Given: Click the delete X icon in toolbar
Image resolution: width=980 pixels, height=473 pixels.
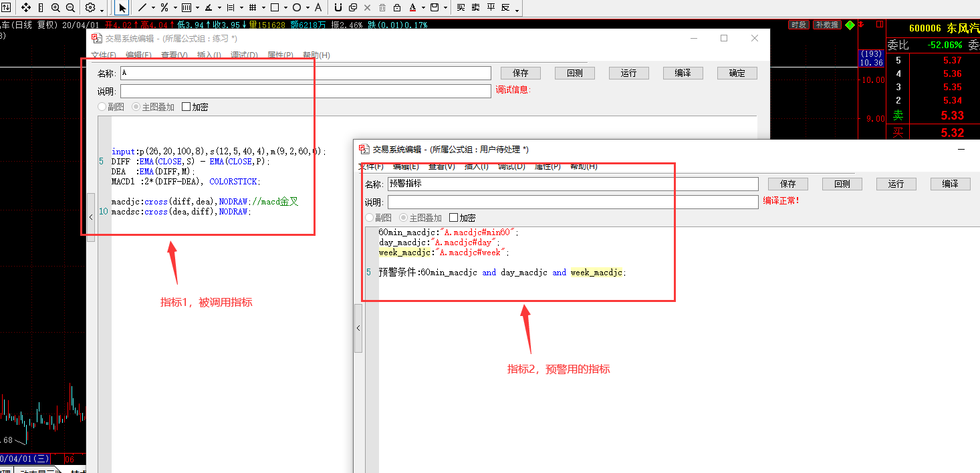Looking at the screenshot, I should coord(367,8).
